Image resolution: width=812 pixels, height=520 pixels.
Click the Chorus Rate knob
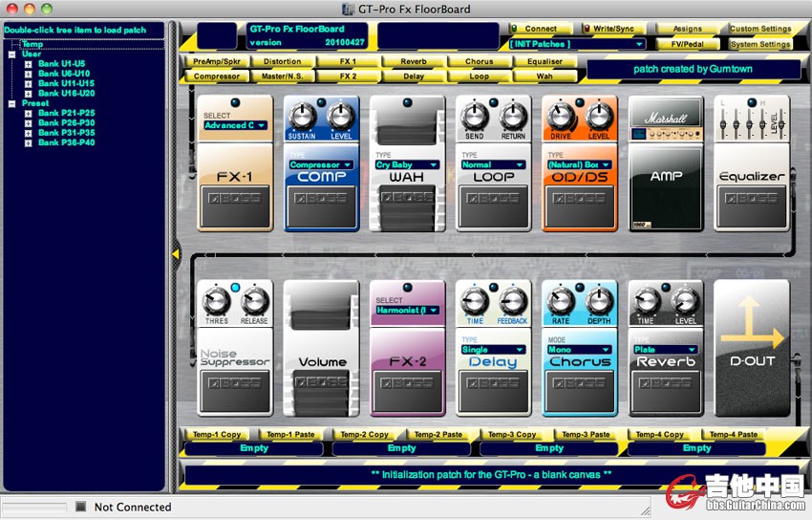tap(561, 301)
